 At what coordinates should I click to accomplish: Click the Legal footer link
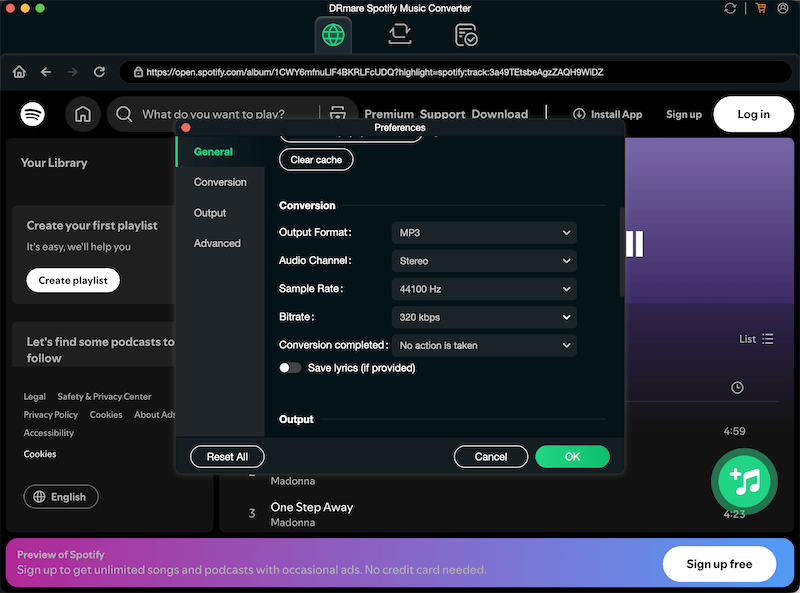[35, 397]
